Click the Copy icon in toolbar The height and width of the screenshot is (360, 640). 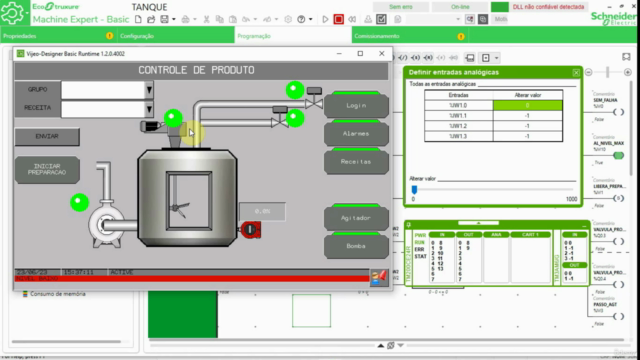pos(220,19)
